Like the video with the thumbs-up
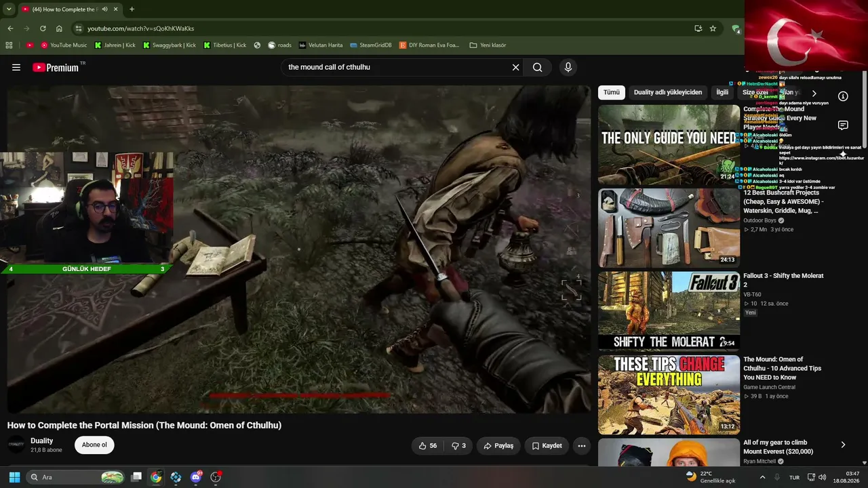The width and height of the screenshot is (868, 488). point(427,445)
